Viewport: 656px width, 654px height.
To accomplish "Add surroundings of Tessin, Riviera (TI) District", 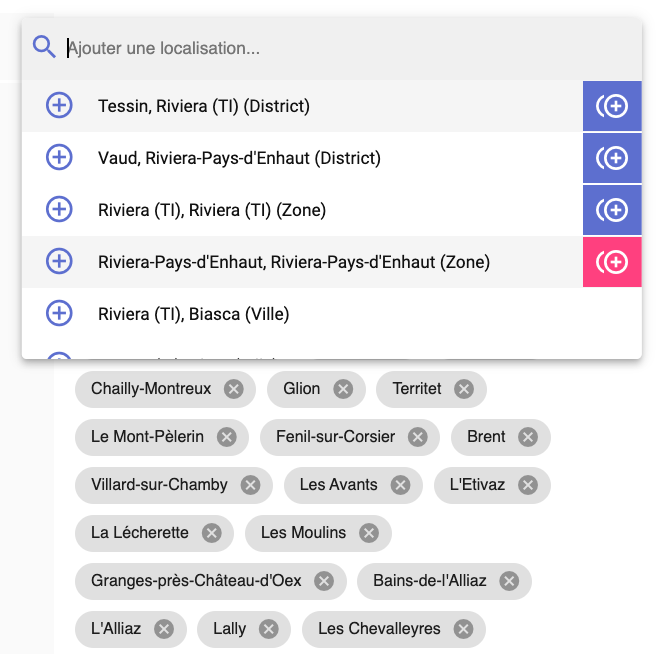I will click(x=612, y=106).
